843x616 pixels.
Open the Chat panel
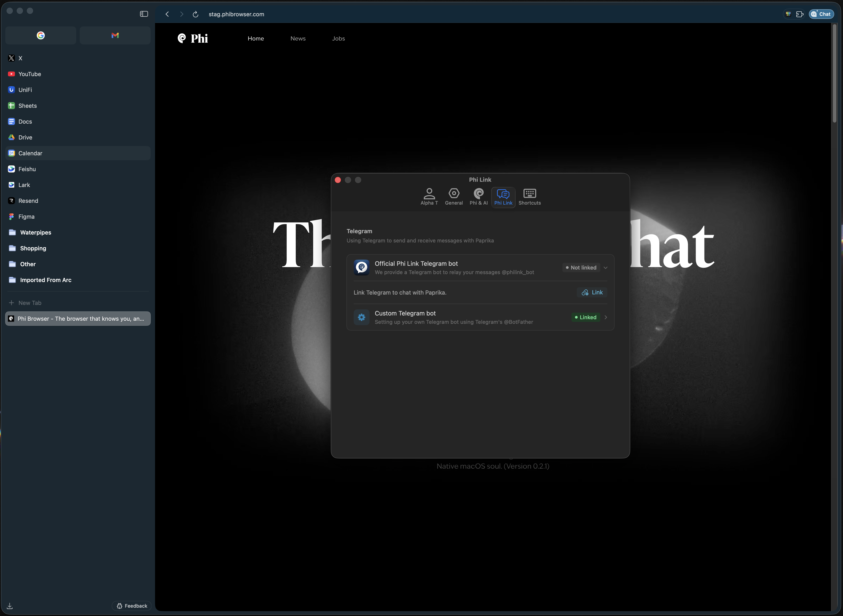pyautogui.click(x=821, y=14)
